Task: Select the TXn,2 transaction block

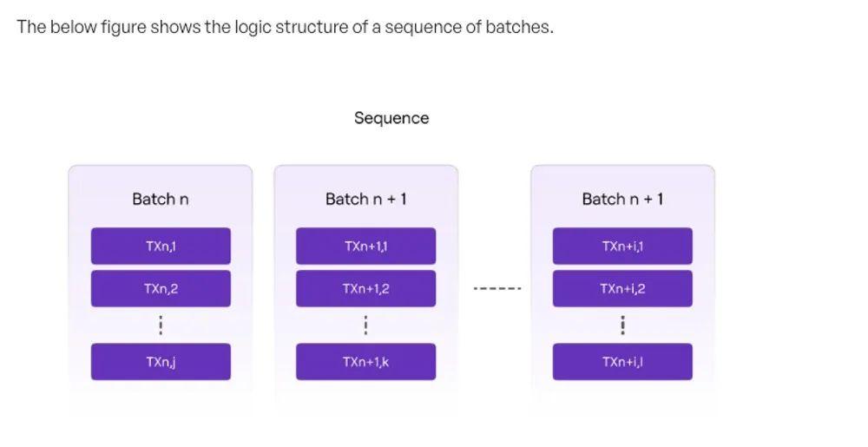Action: 161,289
